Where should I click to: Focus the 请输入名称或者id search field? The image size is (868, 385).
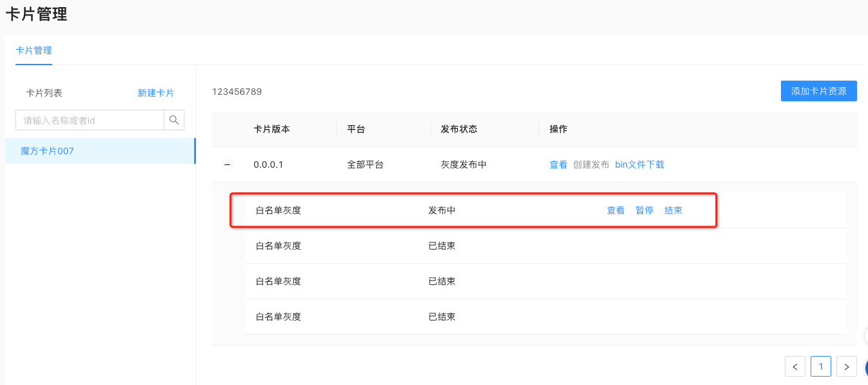90,120
